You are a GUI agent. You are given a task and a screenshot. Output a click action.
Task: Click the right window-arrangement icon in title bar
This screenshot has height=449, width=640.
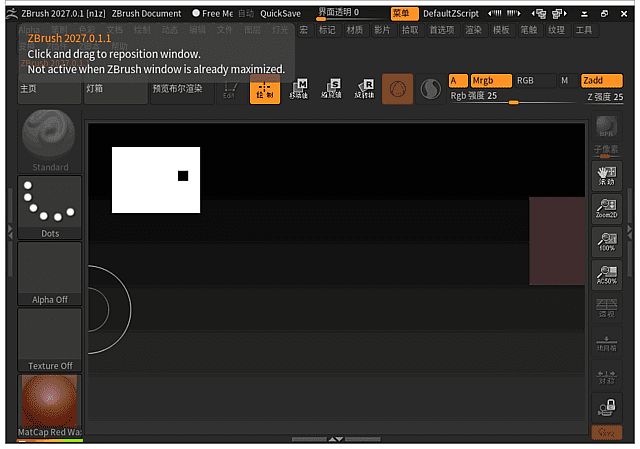(x=559, y=14)
